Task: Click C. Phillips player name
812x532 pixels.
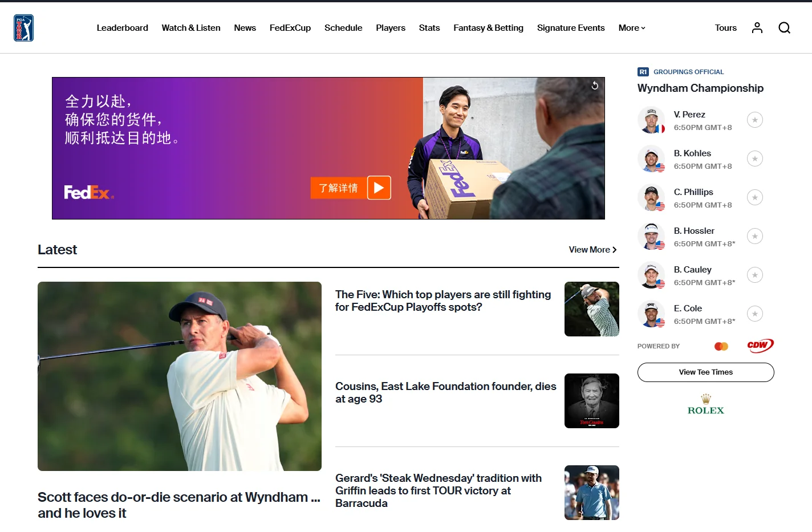Action: click(x=693, y=192)
